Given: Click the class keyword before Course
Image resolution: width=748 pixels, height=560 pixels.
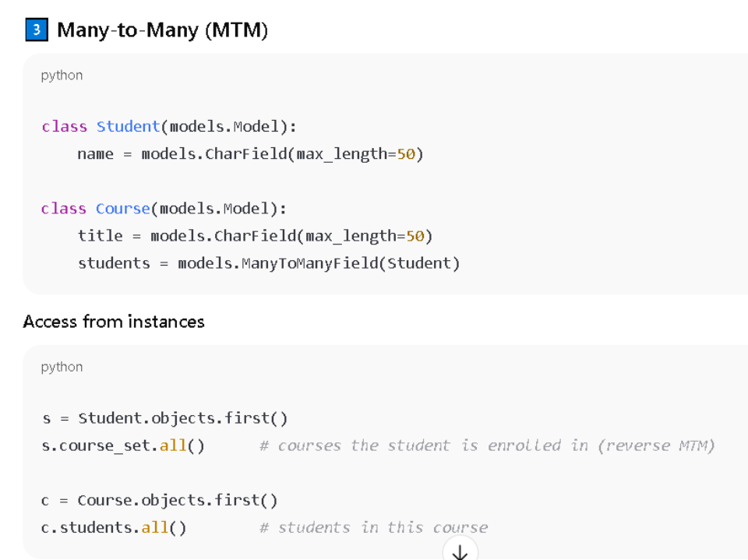Looking at the screenshot, I should pyautogui.click(x=64, y=209).
